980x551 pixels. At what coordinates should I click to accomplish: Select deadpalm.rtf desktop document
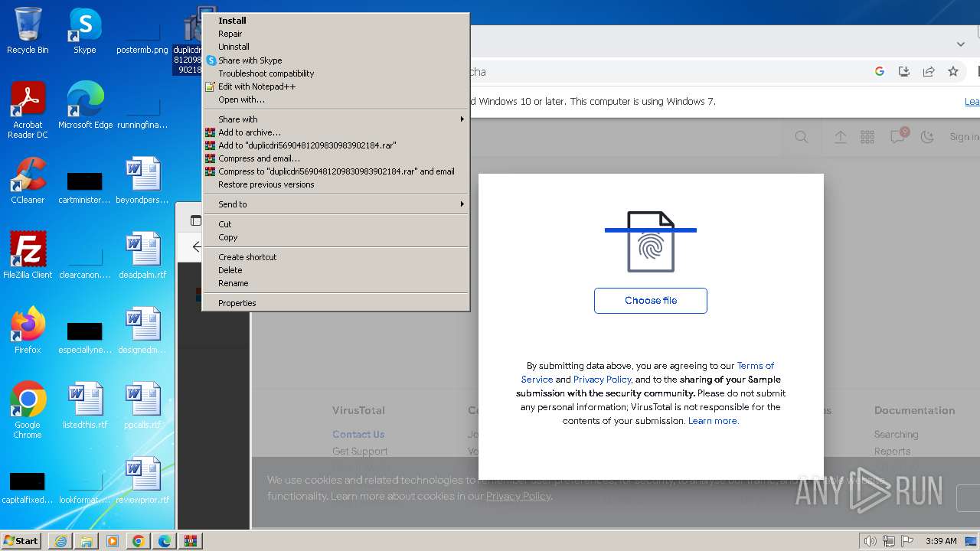click(x=142, y=256)
